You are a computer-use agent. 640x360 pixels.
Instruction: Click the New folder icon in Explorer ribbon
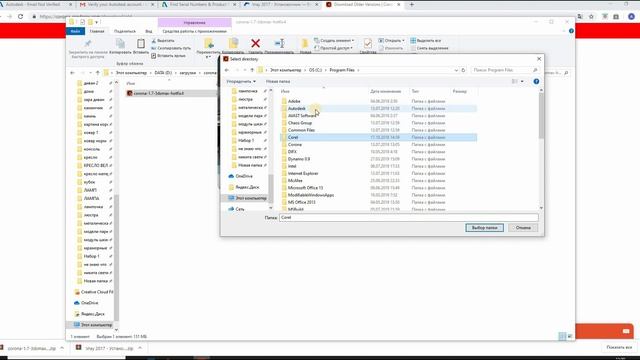tap(305, 44)
